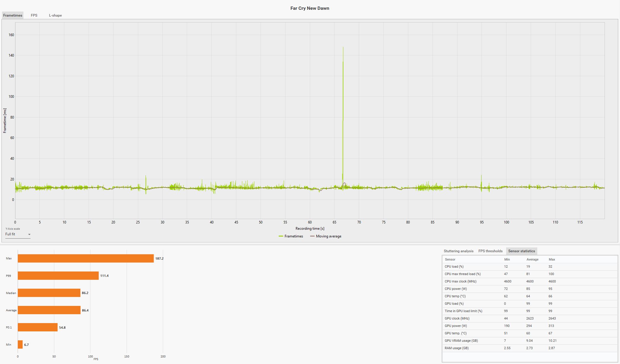Toggle the Frametimes series in the legend

291,236
